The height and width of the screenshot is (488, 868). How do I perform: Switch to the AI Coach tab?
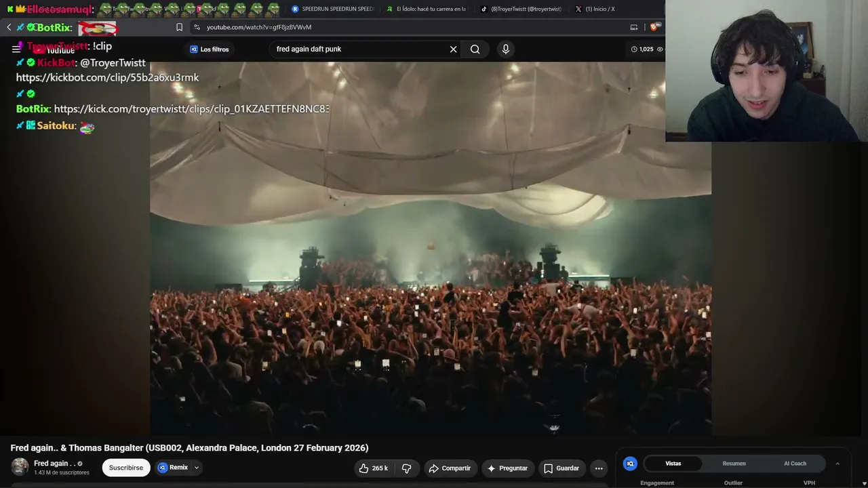795,464
